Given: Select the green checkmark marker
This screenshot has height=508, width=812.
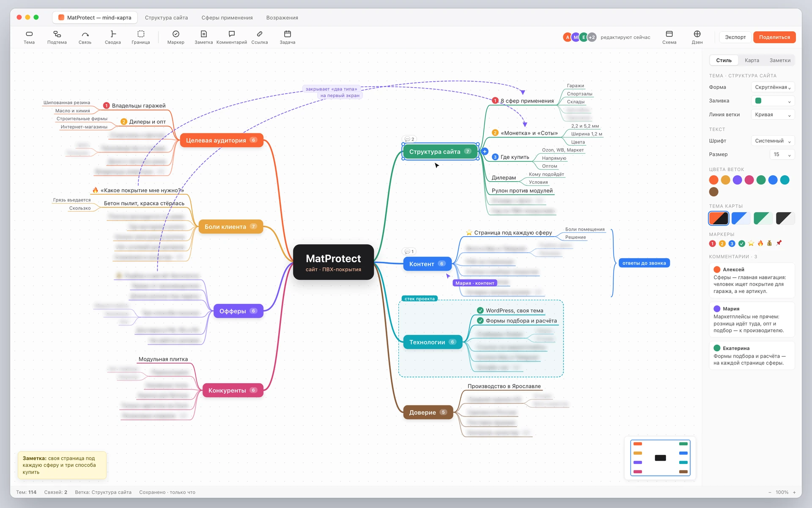Looking at the screenshot, I should pos(742,243).
